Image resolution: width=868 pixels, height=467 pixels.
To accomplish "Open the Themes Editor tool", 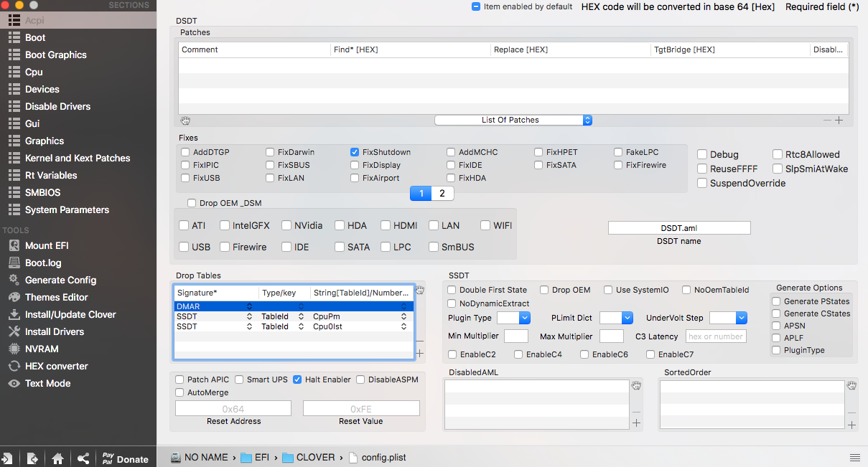I will pyautogui.click(x=56, y=297).
